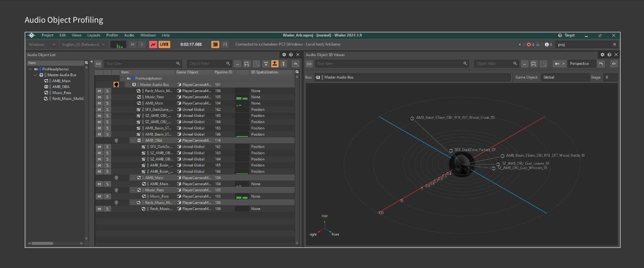644x268 pixels.
Task: Open the English_US (Reference) language dropdown
Action: click(83, 44)
